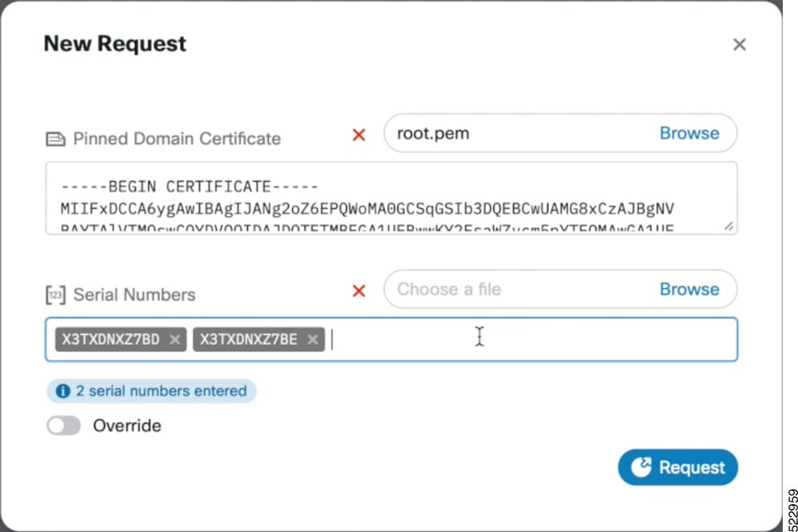Viewport: 798px width, 532px height.
Task: Click Browse beside Choose a file
Action: (x=689, y=290)
